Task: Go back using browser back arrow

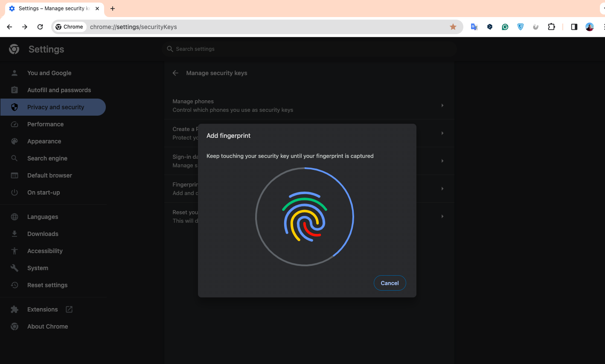Action: coord(9,27)
